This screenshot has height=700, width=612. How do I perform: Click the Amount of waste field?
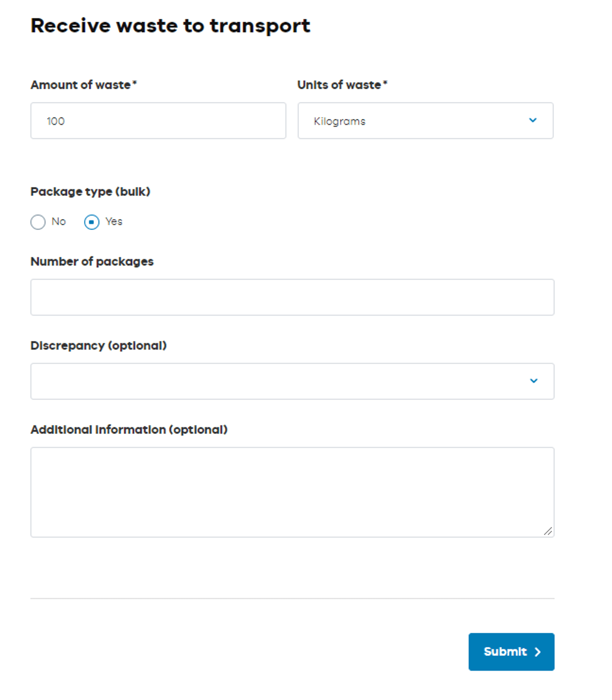pos(158,120)
